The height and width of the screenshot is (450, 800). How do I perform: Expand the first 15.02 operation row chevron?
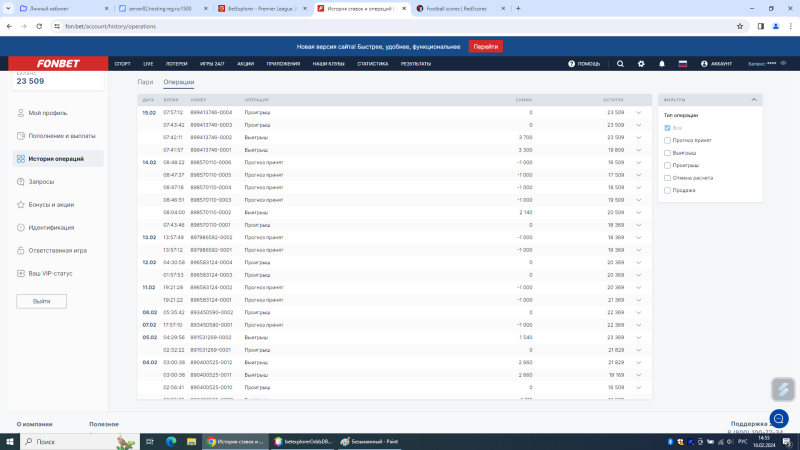[x=638, y=112]
